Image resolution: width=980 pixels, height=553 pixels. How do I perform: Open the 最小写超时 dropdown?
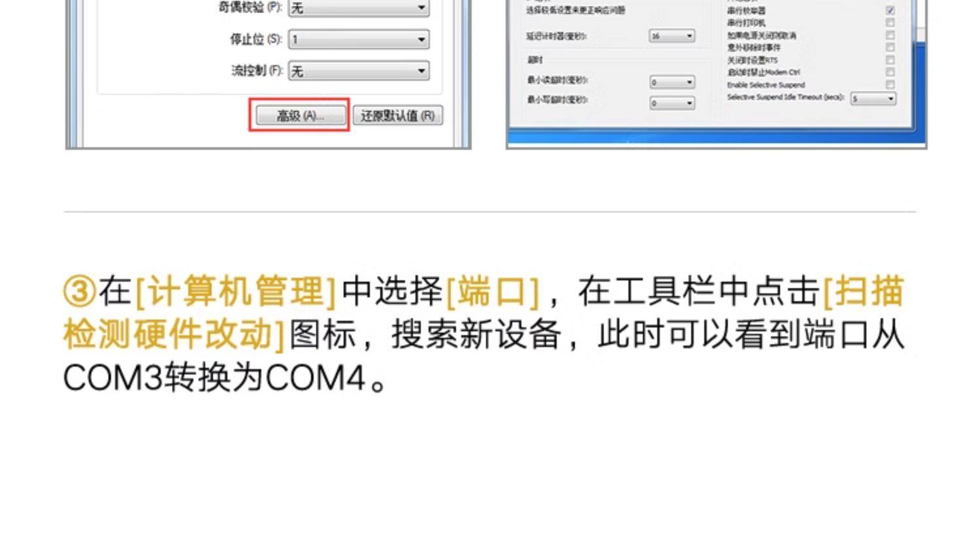tap(672, 103)
